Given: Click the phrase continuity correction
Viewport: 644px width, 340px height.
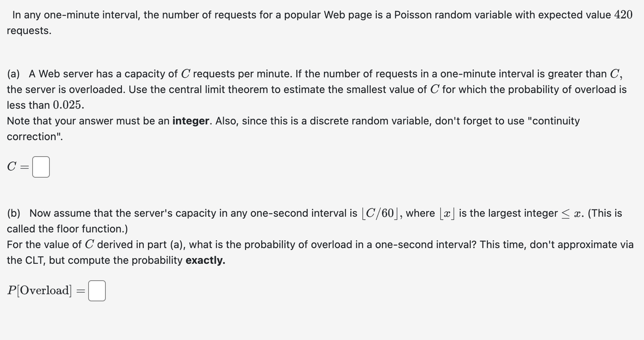Looking at the screenshot, I should tap(556, 121).
